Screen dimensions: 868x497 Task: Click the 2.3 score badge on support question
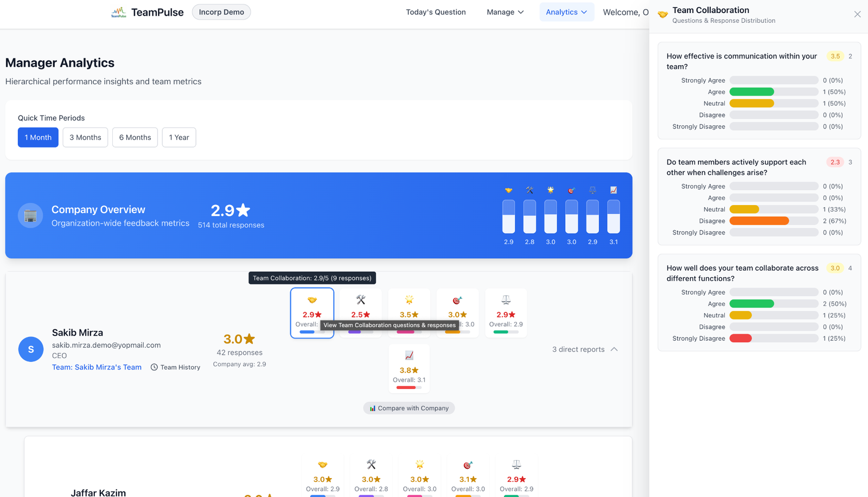[x=835, y=162]
